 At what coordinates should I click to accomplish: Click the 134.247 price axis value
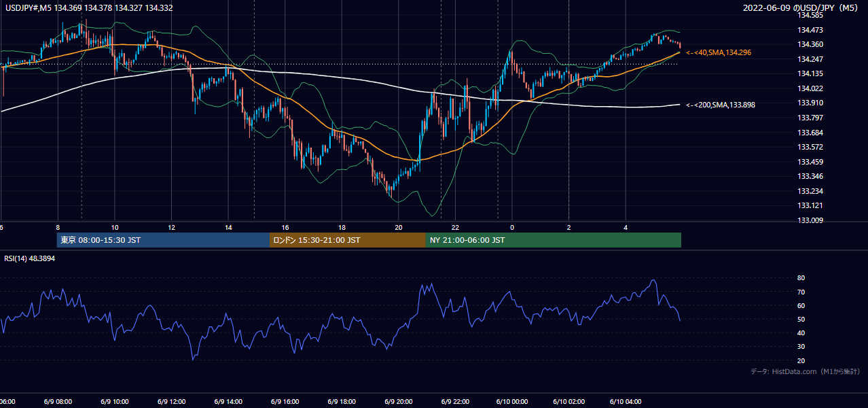810,59
